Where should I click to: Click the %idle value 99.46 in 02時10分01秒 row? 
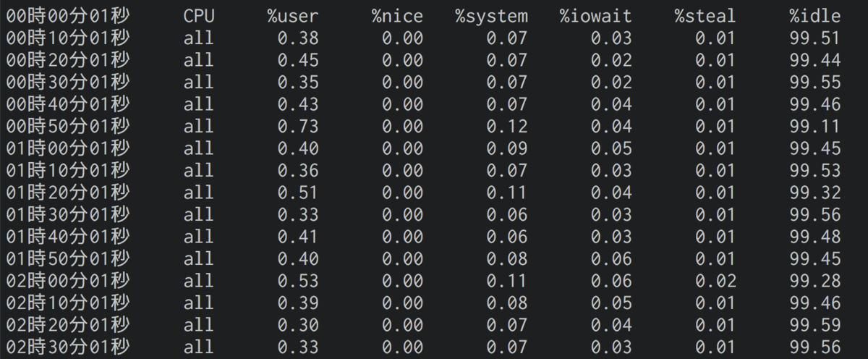click(815, 303)
